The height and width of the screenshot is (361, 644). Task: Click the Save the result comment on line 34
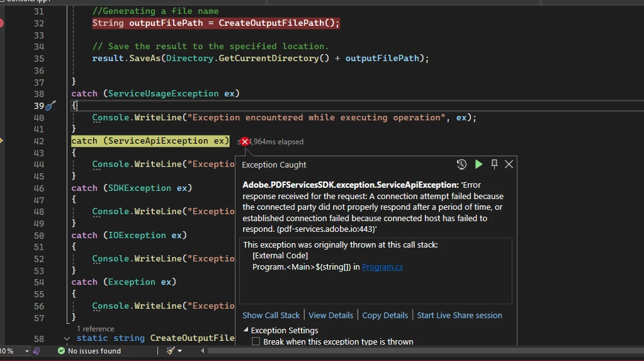coord(210,47)
